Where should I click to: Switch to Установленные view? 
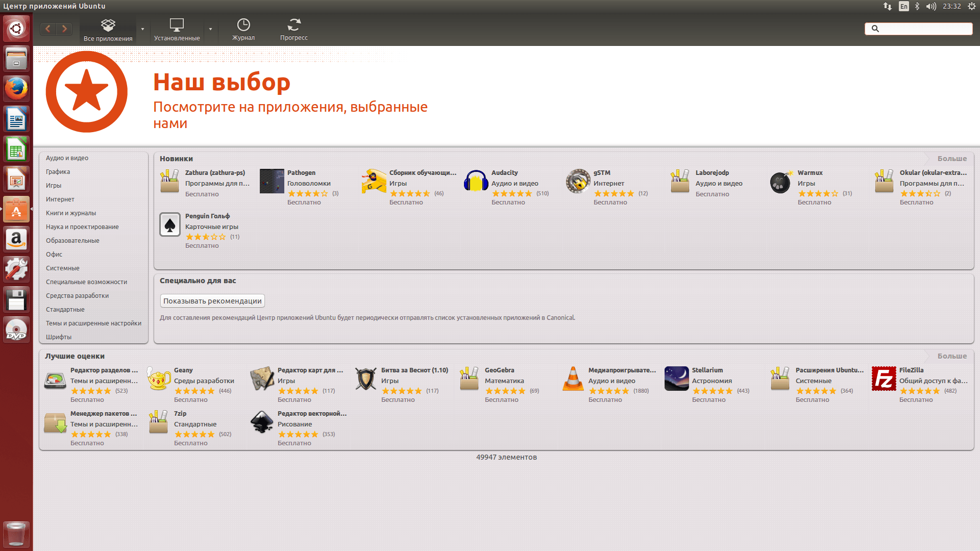(177, 30)
